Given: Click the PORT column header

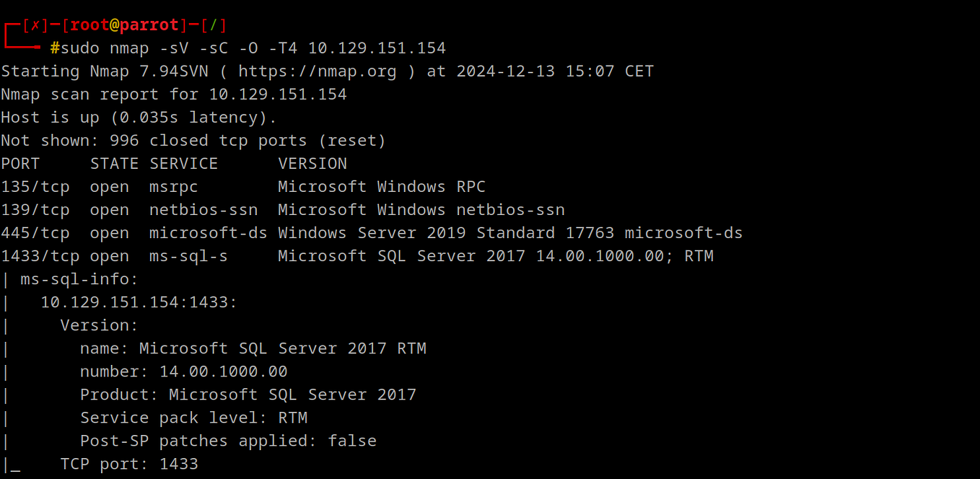Looking at the screenshot, I should (20, 164).
